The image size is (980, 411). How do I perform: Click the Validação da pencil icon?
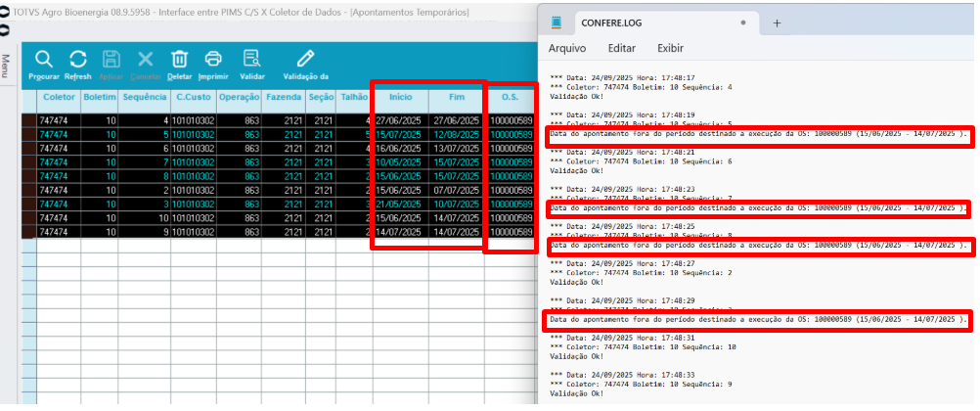pyautogui.click(x=305, y=59)
